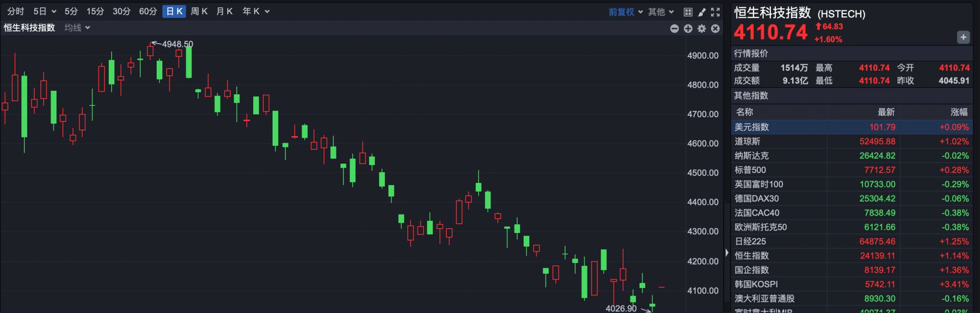The image size is (980, 313).
Task: Select the 澳大利亚普通股 index row
Action: tap(851, 298)
